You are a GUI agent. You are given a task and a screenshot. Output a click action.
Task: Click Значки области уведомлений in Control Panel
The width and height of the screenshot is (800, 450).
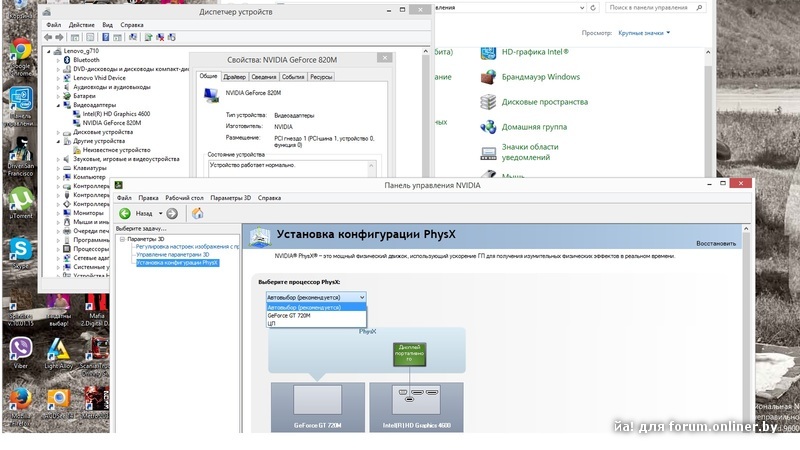coord(530,152)
